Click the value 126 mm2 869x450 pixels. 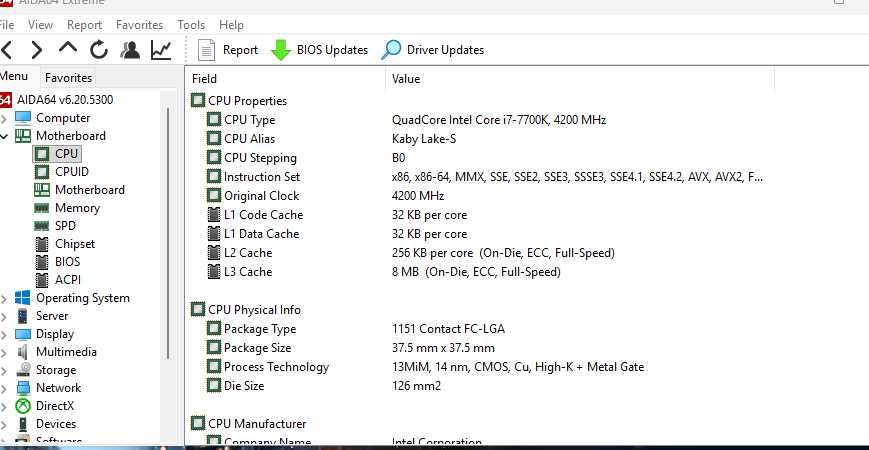(416, 386)
